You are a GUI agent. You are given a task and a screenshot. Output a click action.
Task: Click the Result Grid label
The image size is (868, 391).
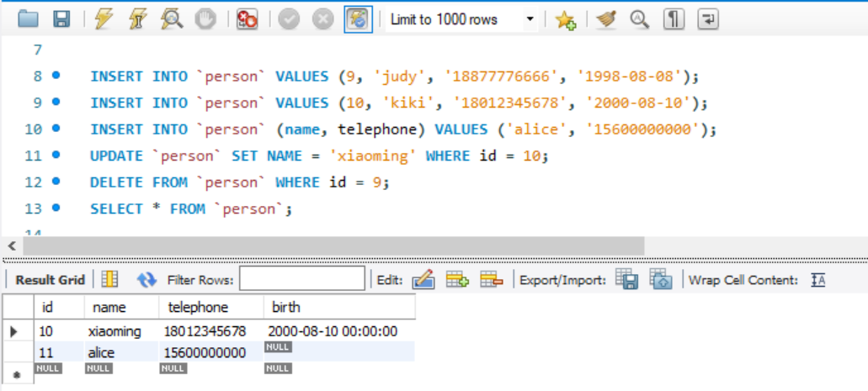point(50,280)
